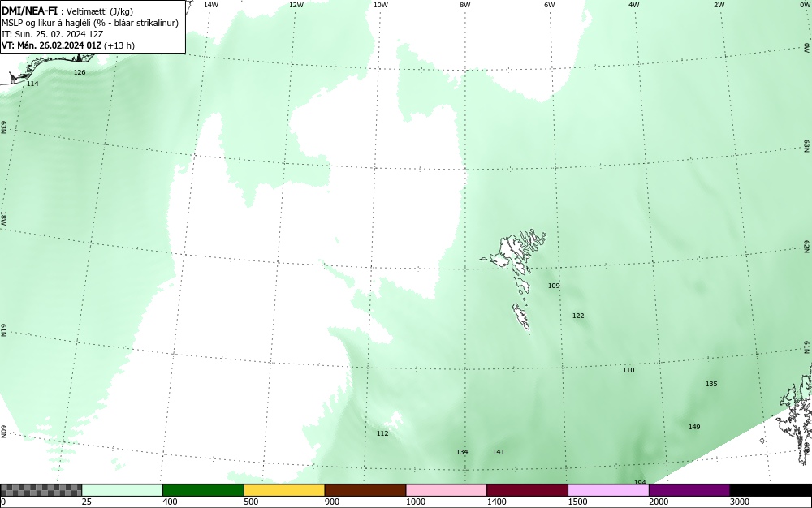Click the 'IT: Sun. 25. 02. 2024 12Z' line
This screenshot has height=508, width=812.
52,34
